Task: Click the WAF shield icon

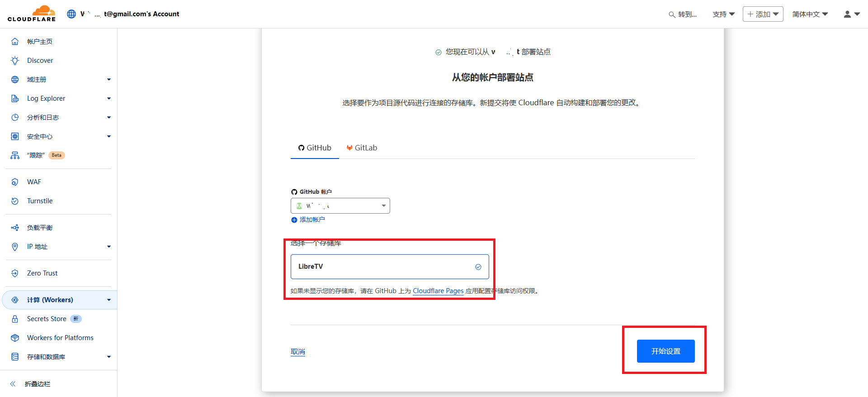Action: coord(15,182)
